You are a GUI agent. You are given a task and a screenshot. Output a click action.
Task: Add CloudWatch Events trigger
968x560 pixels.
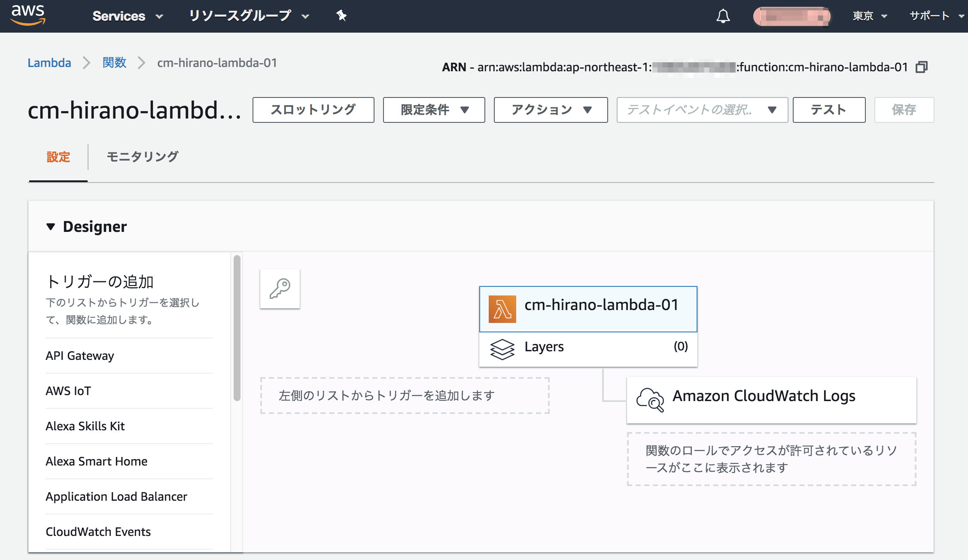tap(129, 532)
